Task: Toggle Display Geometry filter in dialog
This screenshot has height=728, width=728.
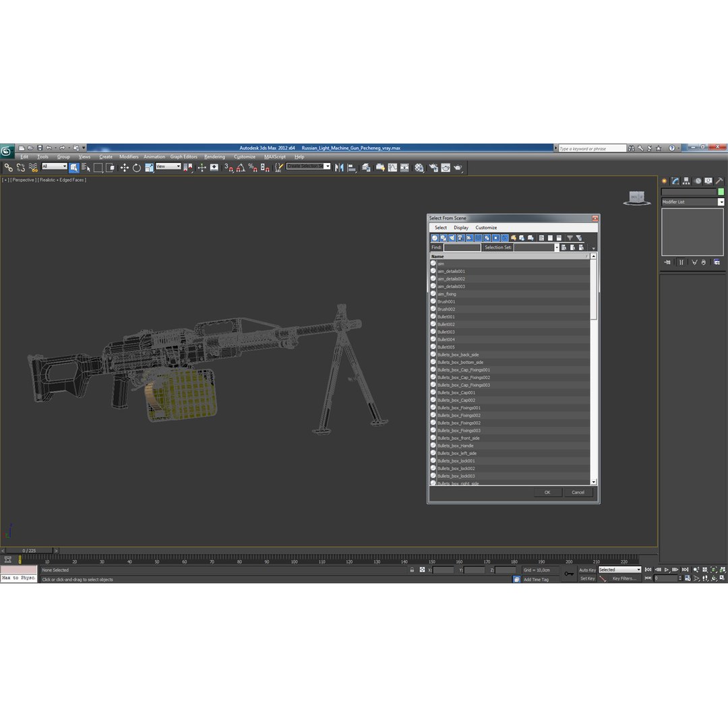Action: point(435,238)
